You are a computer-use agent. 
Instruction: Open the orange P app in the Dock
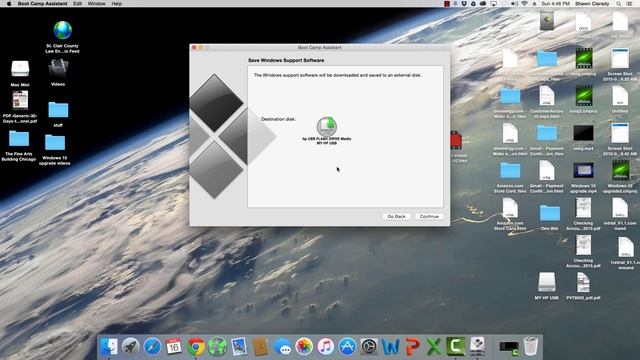[412, 347]
